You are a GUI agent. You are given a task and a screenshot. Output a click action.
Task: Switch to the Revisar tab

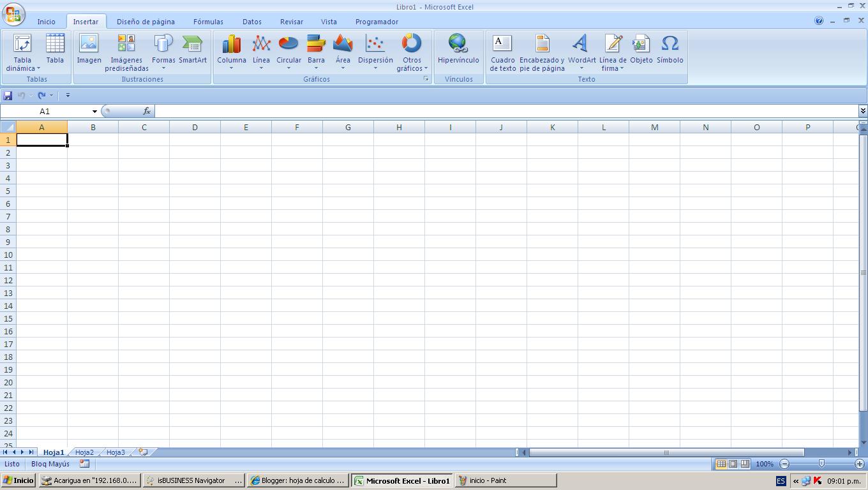point(292,22)
